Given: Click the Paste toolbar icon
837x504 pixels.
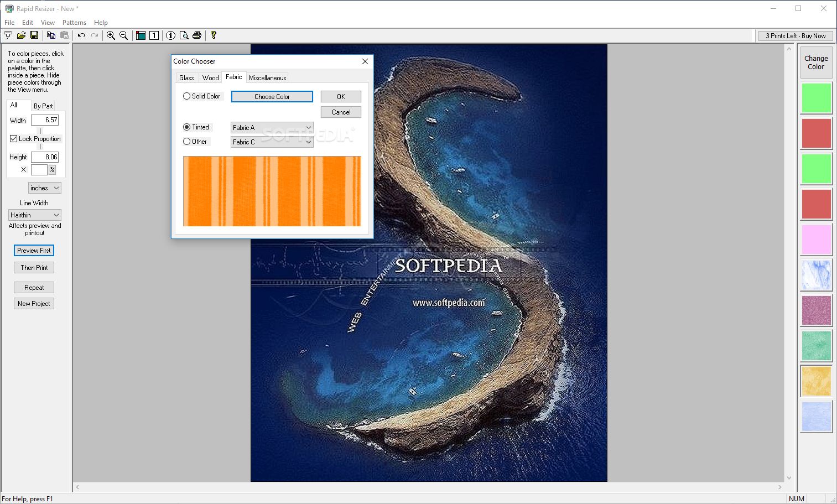Looking at the screenshot, I should pyautogui.click(x=64, y=35).
